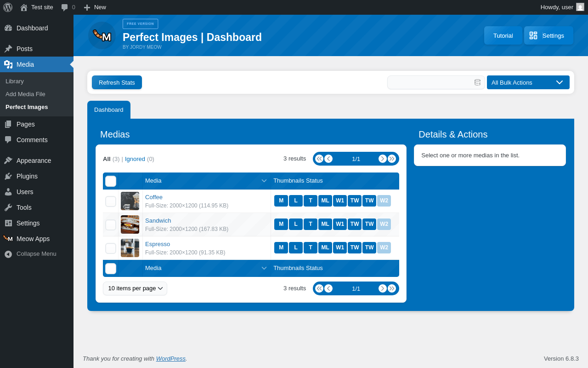Screen dimensions: 588x368
Task: Click the Version 6.8.3 text
Action: point(561,359)
